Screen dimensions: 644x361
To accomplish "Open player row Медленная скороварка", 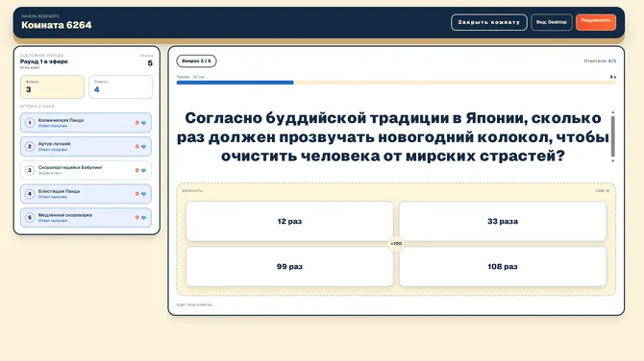I will 86,217.
